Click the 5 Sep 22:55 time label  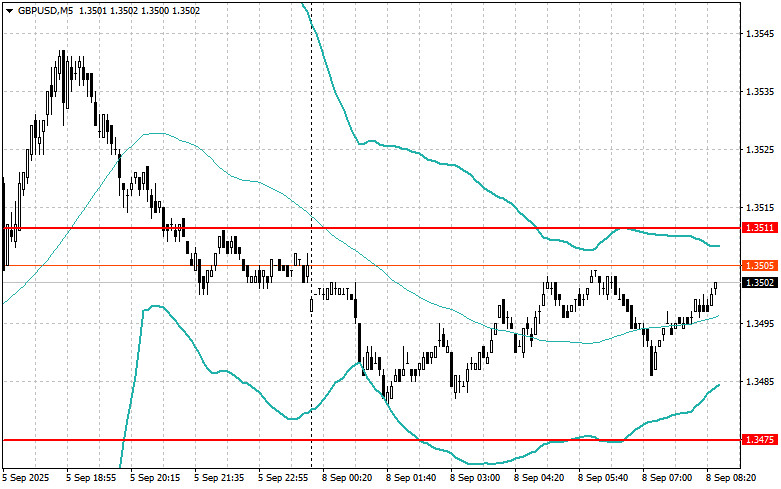283,478
